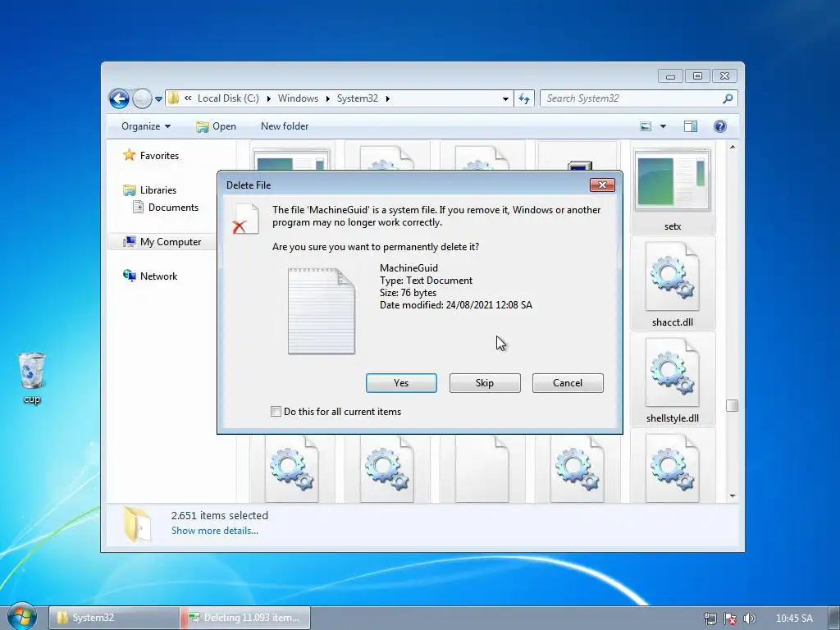Click New folder in the toolbar
The height and width of the screenshot is (630, 840).
pos(285,126)
